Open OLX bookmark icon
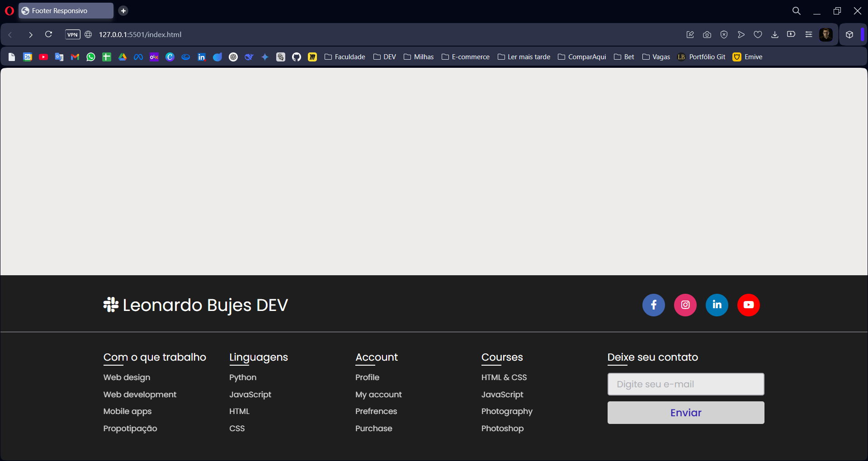 pos(154,57)
